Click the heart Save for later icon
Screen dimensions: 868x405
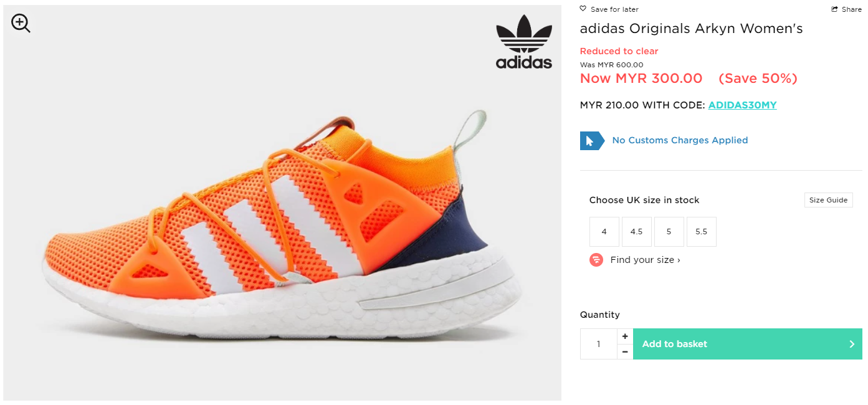[x=583, y=9]
